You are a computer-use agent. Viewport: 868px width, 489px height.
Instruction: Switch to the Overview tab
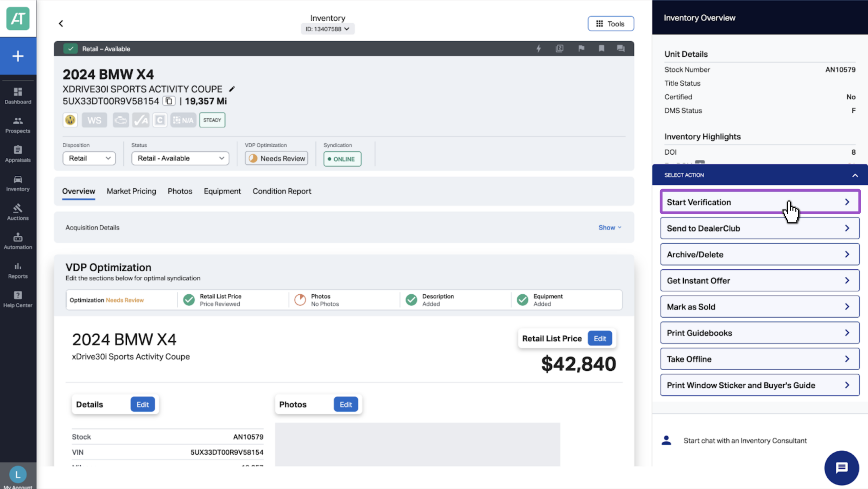[79, 191]
